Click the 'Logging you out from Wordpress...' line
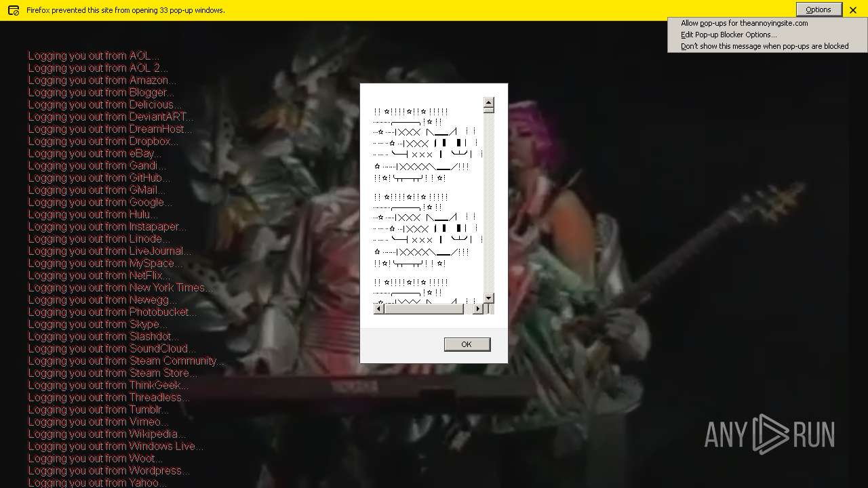The image size is (868, 488). click(108, 470)
